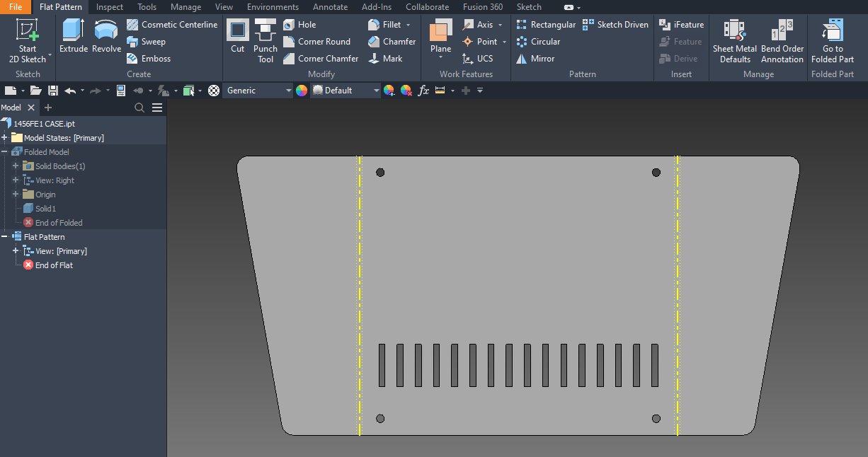Open the Generic material dropdown
Image resolution: width=868 pixels, height=457 pixels.
point(287,90)
